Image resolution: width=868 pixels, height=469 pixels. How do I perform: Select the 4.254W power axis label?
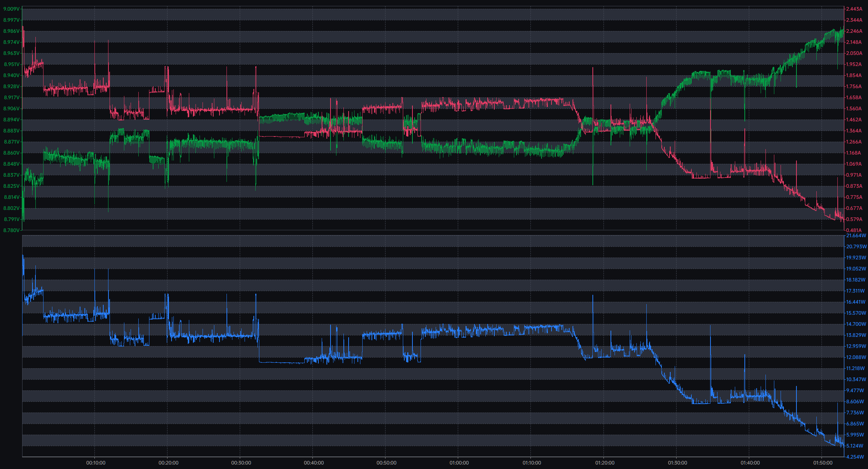click(x=855, y=457)
